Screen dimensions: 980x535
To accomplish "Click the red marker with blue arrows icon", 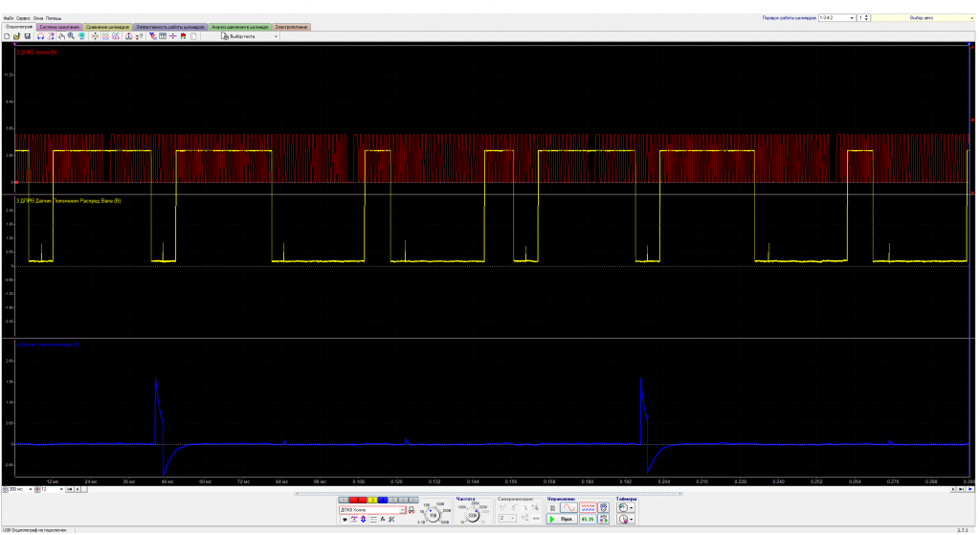I will pyautogui.click(x=52, y=36).
